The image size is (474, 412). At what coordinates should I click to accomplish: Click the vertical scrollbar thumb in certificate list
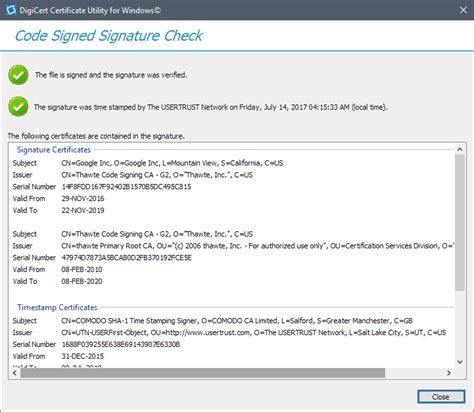coord(460,222)
